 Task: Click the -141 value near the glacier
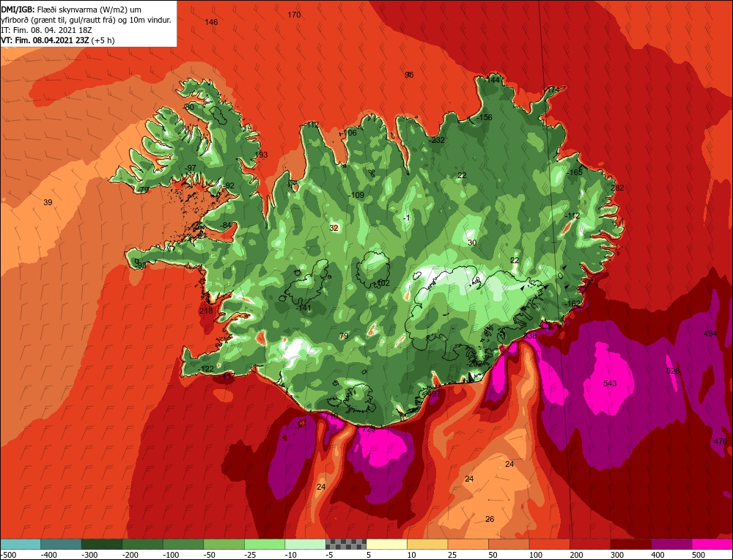(303, 308)
